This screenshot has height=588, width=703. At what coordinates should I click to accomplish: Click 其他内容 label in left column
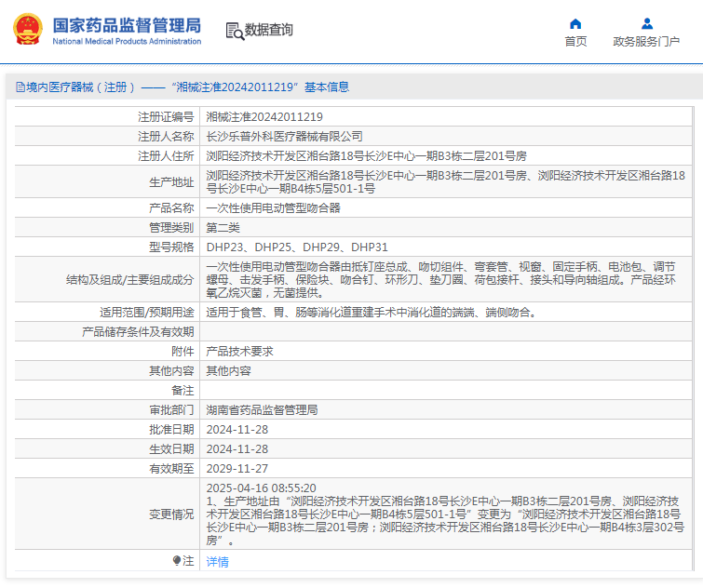coord(171,371)
